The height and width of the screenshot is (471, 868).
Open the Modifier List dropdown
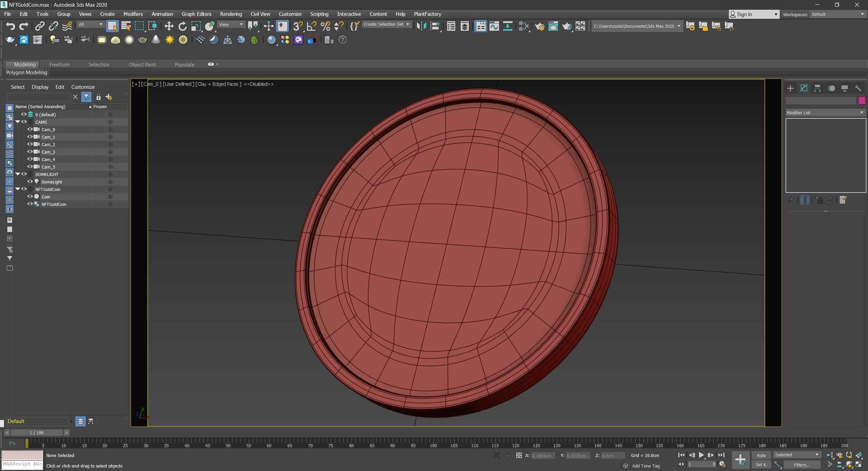(x=826, y=113)
